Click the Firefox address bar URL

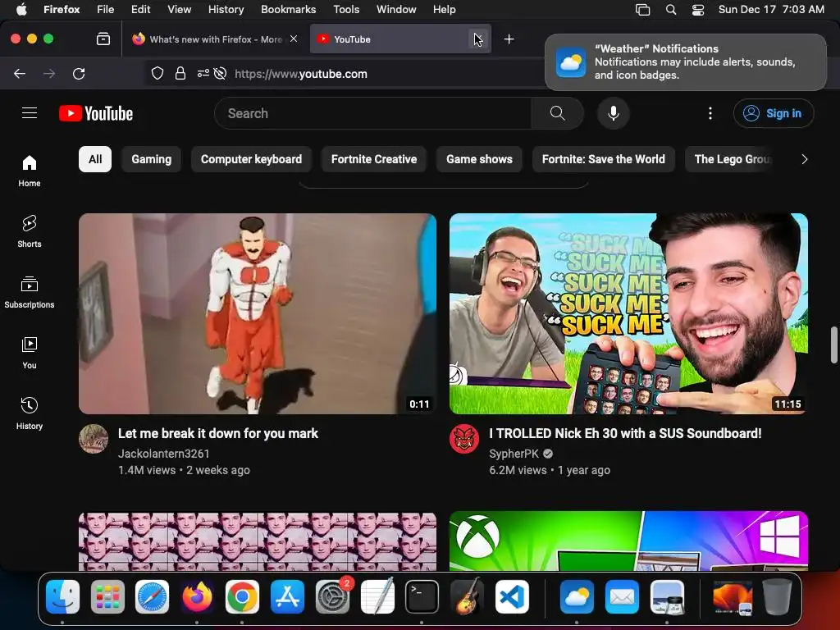point(300,74)
